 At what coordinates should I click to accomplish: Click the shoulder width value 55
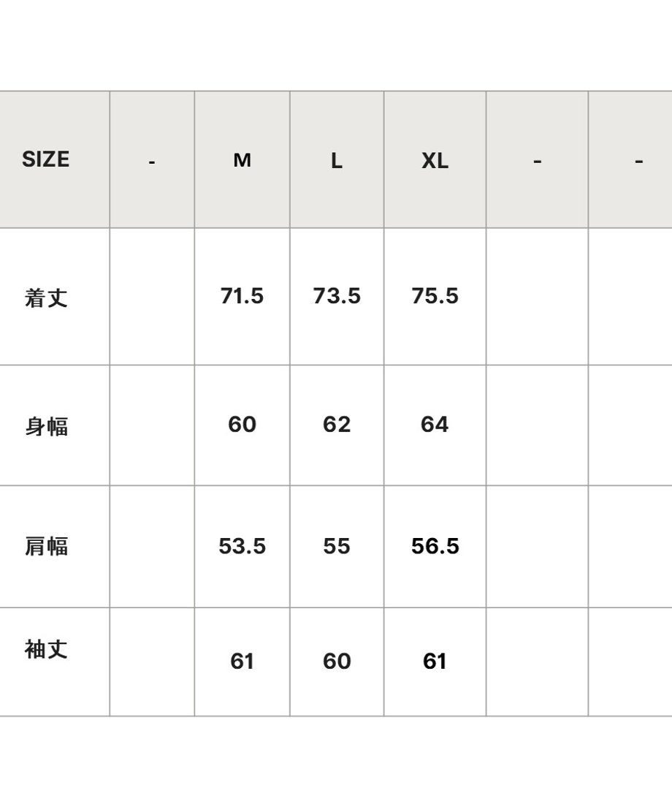click(x=337, y=546)
